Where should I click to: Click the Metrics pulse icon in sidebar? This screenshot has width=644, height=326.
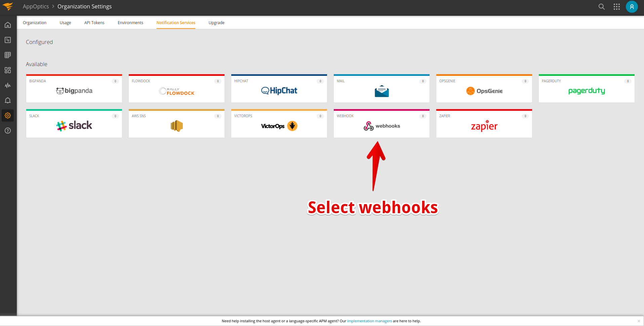(x=8, y=85)
